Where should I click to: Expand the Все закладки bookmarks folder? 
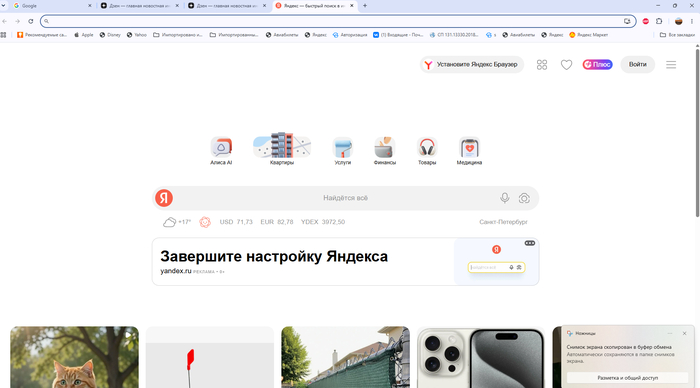click(677, 35)
